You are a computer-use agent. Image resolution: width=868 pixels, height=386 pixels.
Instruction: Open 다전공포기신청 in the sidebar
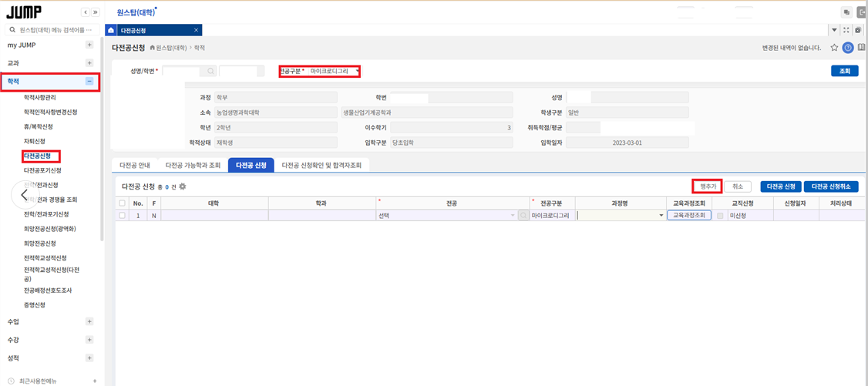pos(42,170)
